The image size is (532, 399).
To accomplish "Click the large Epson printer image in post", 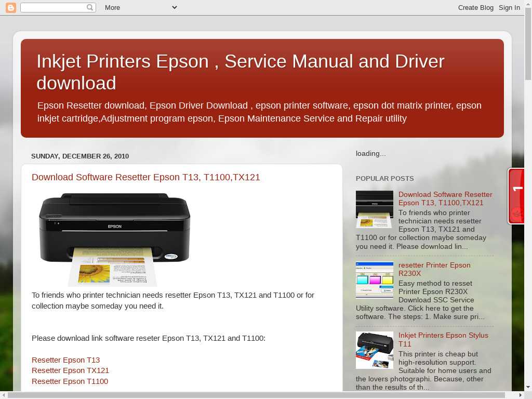I will tap(115, 240).
